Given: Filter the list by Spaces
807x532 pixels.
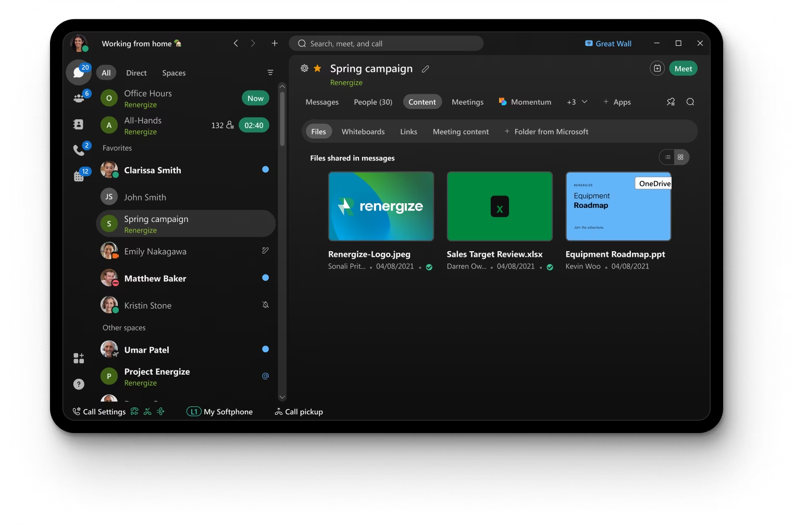Looking at the screenshot, I should tap(174, 72).
